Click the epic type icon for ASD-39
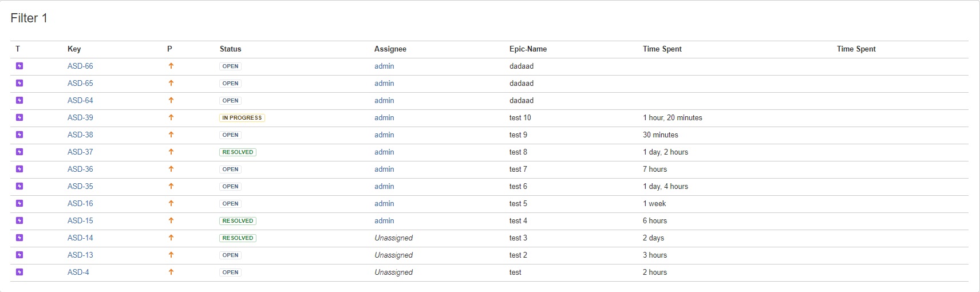 19,117
